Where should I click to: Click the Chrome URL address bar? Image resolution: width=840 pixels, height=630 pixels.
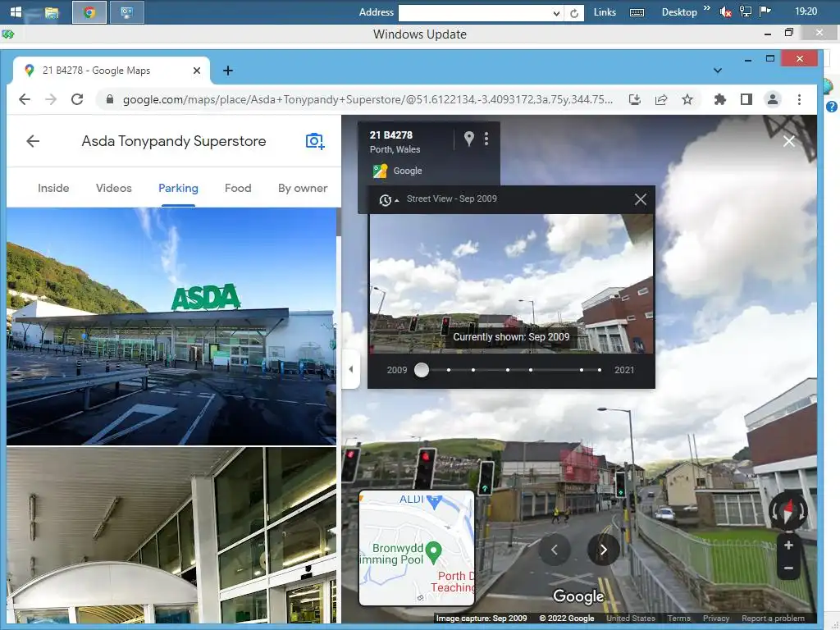pos(367,99)
